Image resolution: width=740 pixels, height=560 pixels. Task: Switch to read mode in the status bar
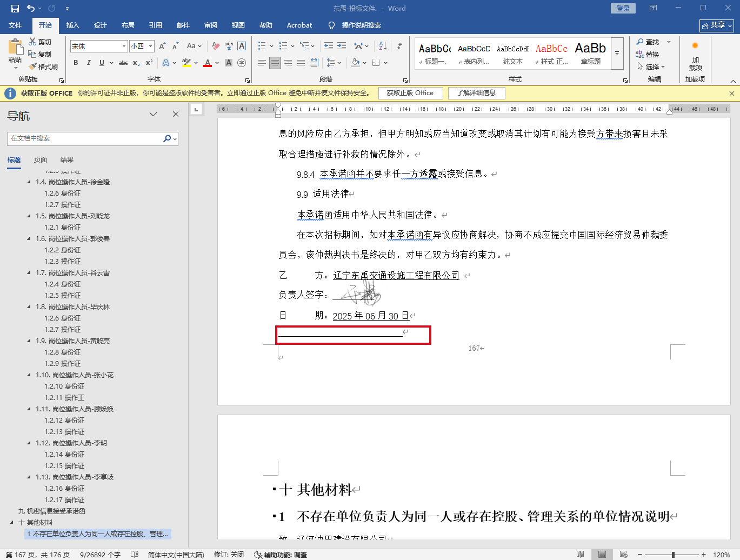coord(580,555)
